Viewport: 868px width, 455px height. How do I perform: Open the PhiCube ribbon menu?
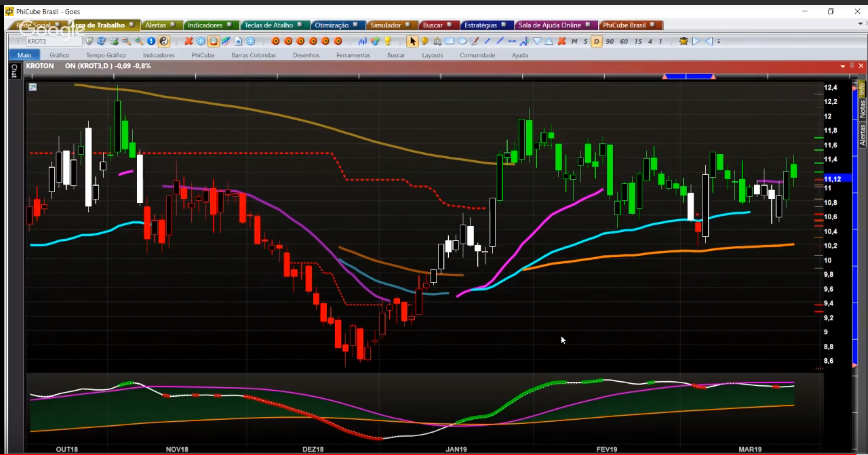coord(203,55)
